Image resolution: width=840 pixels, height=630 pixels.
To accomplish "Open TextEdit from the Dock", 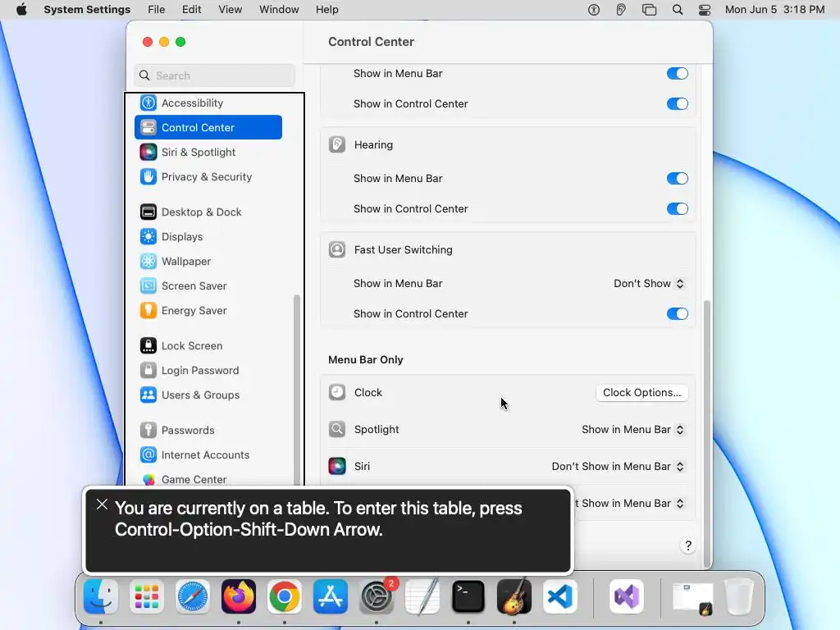I will [422, 597].
